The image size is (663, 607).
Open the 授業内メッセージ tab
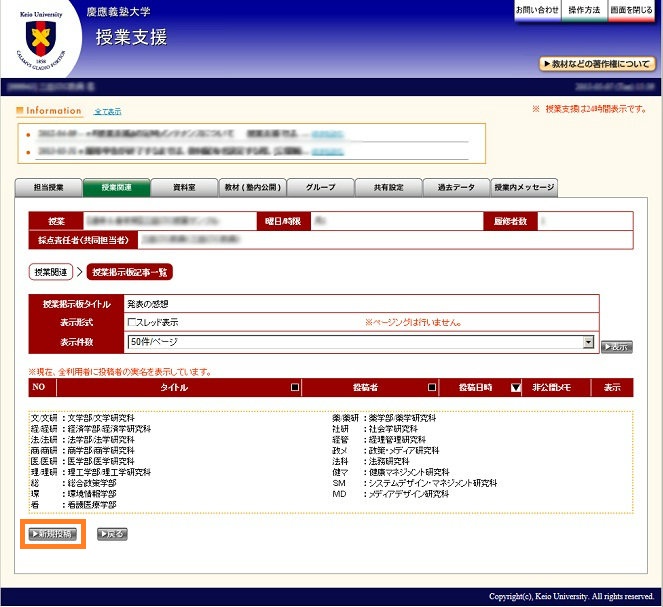click(x=524, y=187)
